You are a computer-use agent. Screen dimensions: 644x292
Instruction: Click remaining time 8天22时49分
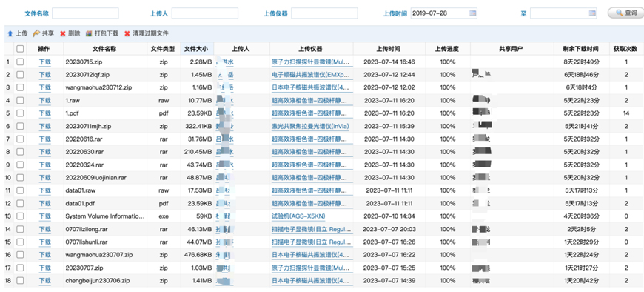point(582,62)
